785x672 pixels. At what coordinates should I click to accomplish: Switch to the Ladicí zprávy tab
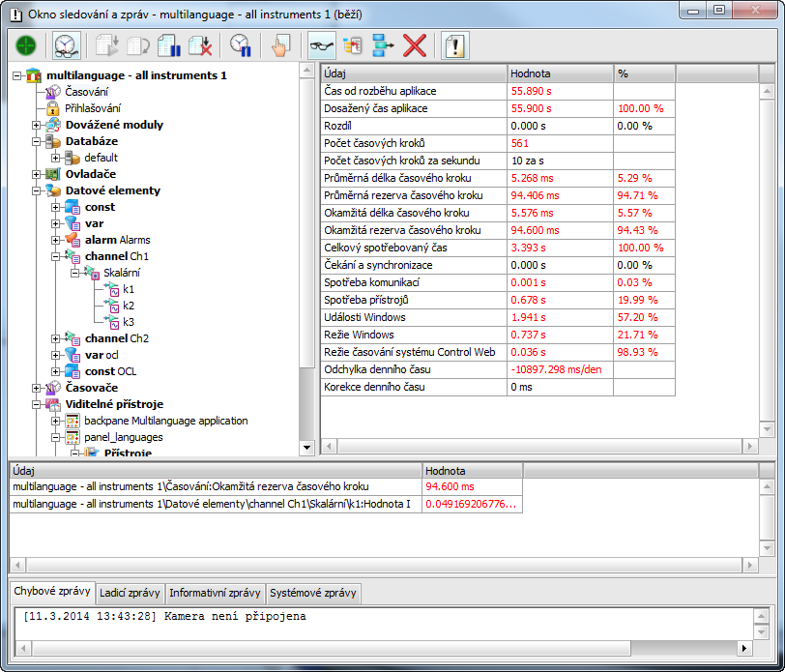point(131,593)
